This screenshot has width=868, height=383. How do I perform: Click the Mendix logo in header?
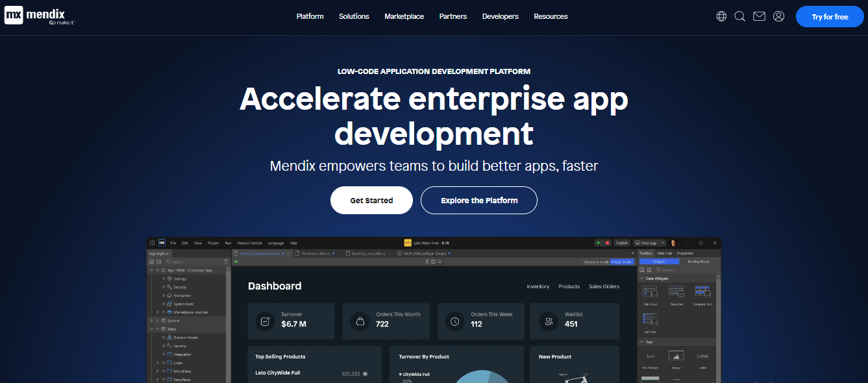pos(39,16)
